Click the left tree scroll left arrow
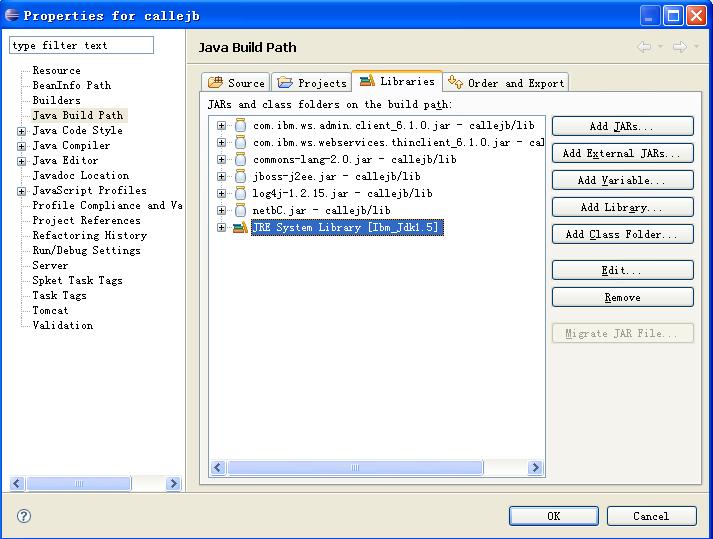Image resolution: width=713 pixels, height=539 pixels. click(x=17, y=483)
